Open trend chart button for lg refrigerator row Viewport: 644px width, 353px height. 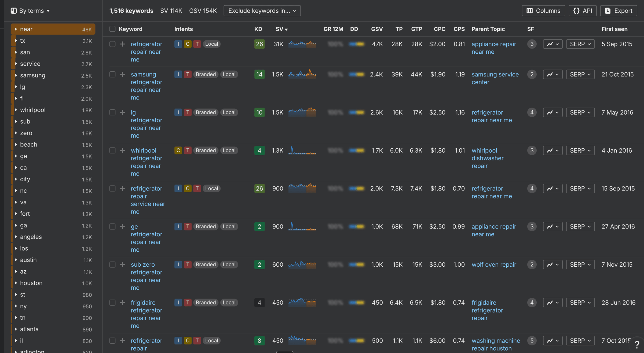pyautogui.click(x=552, y=112)
